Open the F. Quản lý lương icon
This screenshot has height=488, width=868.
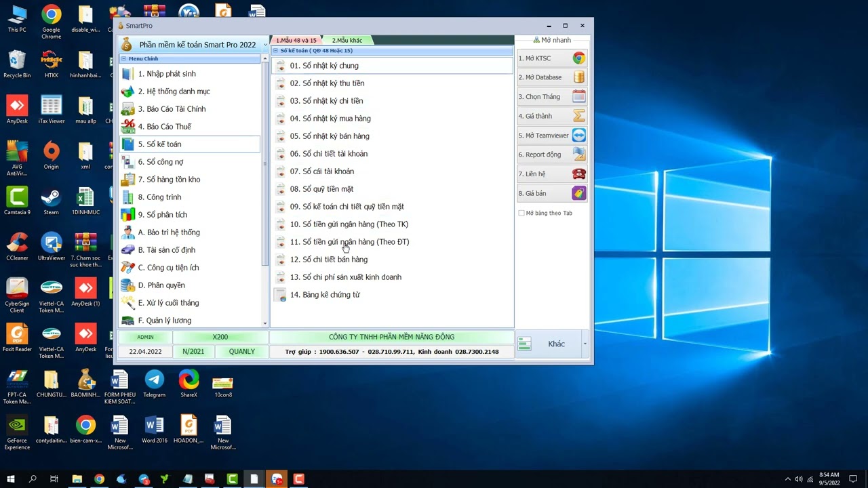[127, 321]
